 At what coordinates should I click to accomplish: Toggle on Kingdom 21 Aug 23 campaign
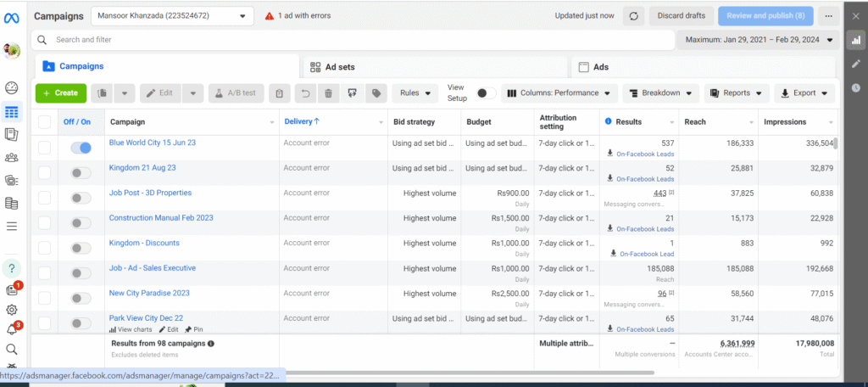[x=81, y=173]
